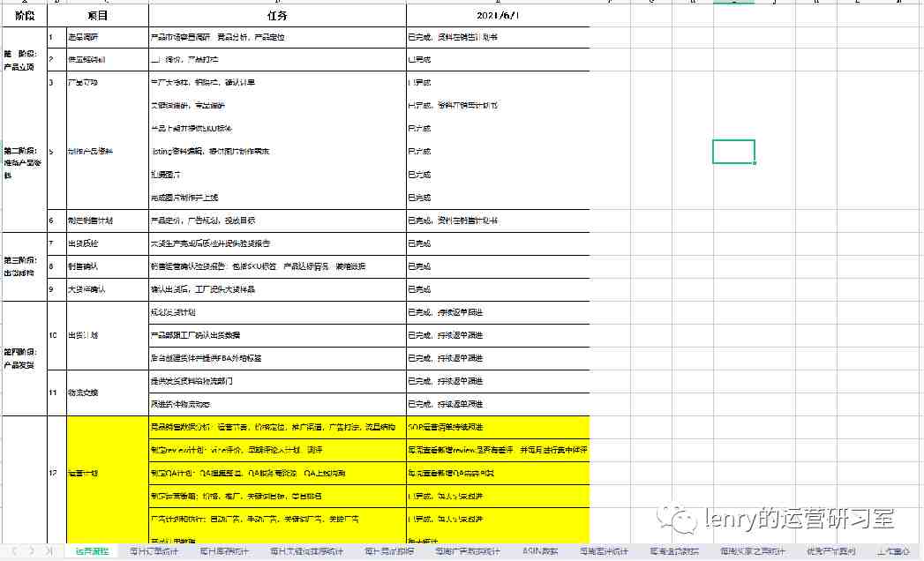Select the 第一阶段 产品立项 stage cell

pyautogui.click(x=24, y=60)
